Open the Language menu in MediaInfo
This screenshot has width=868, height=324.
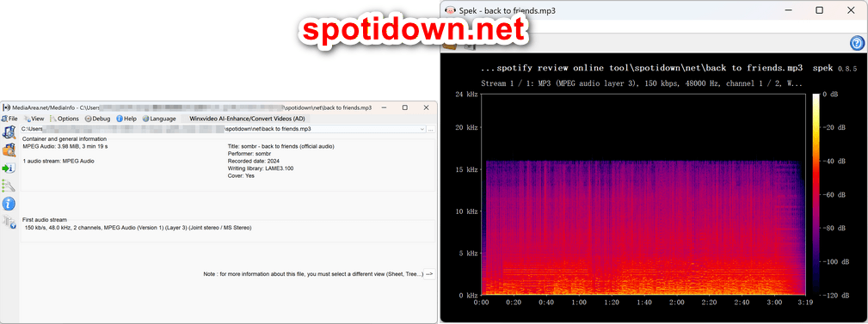click(159, 119)
